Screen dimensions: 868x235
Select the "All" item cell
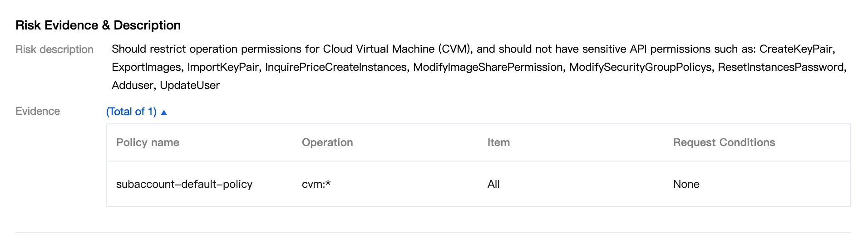[x=493, y=184]
